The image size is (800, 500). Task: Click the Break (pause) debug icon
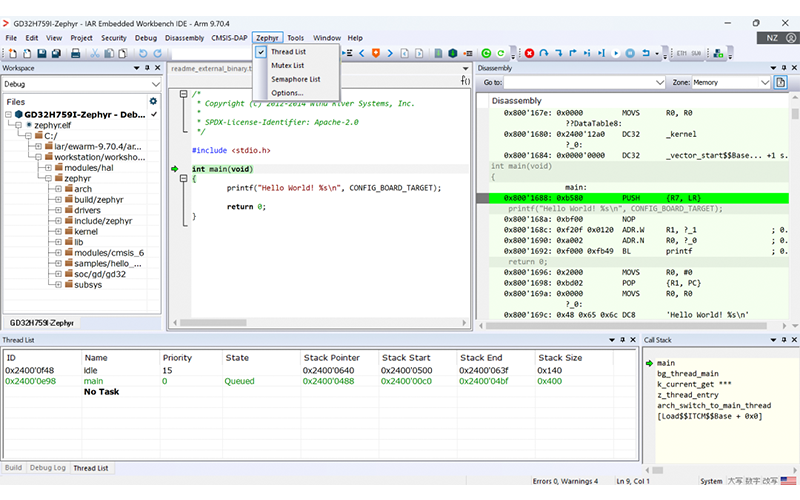(x=630, y=53)
